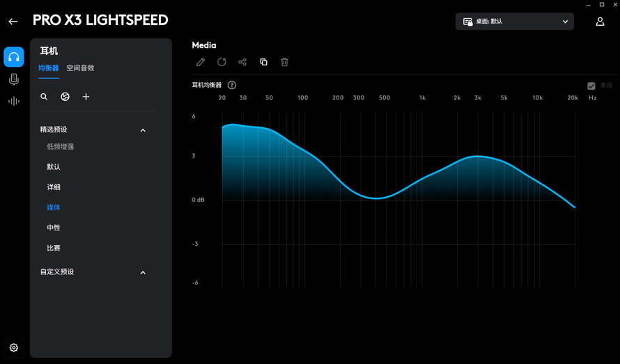Maximize the application window
This screenshot has height=364, width=620.
pos(602,5)
